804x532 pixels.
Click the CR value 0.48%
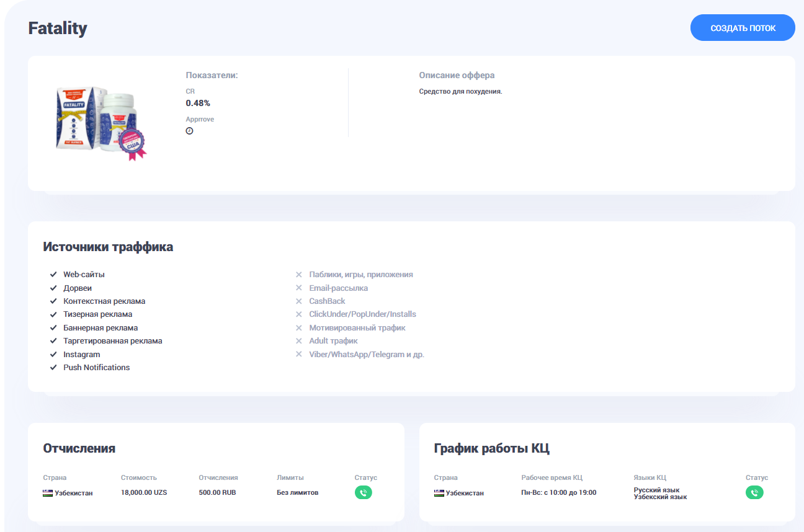198,103
